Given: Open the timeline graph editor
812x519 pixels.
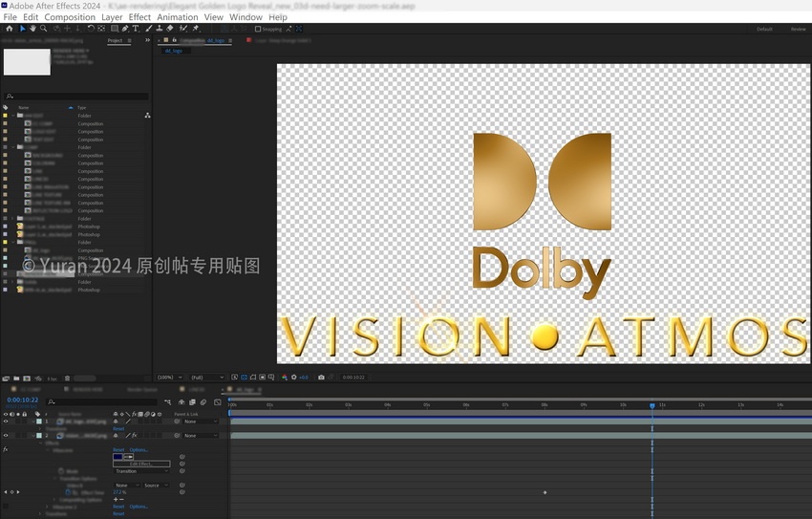Looking at the screenshot, I should (218, 402).
